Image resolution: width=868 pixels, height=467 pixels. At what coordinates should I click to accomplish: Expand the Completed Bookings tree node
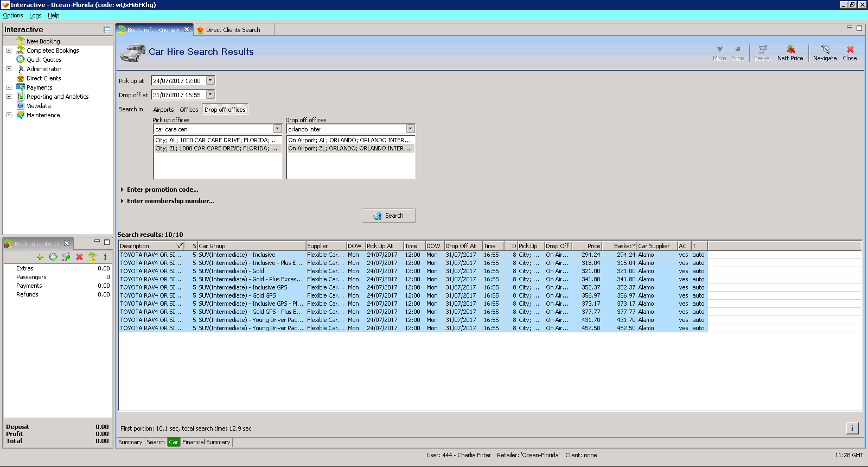(x=9, y=51)
